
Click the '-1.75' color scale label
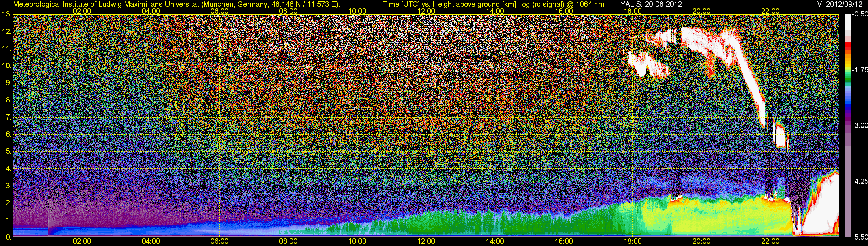coord(860,70)
